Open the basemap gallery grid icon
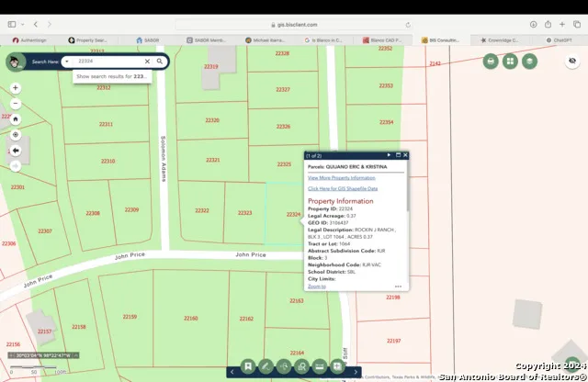 coord(510,62)
